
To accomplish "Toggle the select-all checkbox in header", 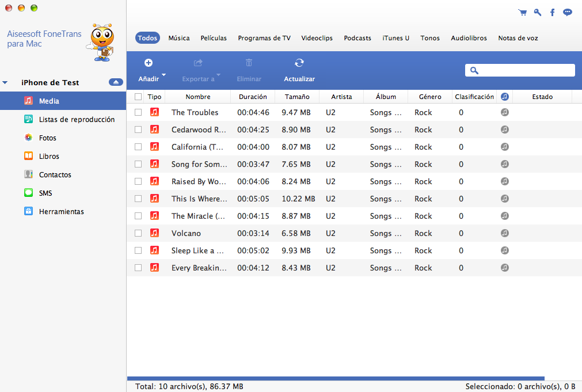I will click(138, 97).
